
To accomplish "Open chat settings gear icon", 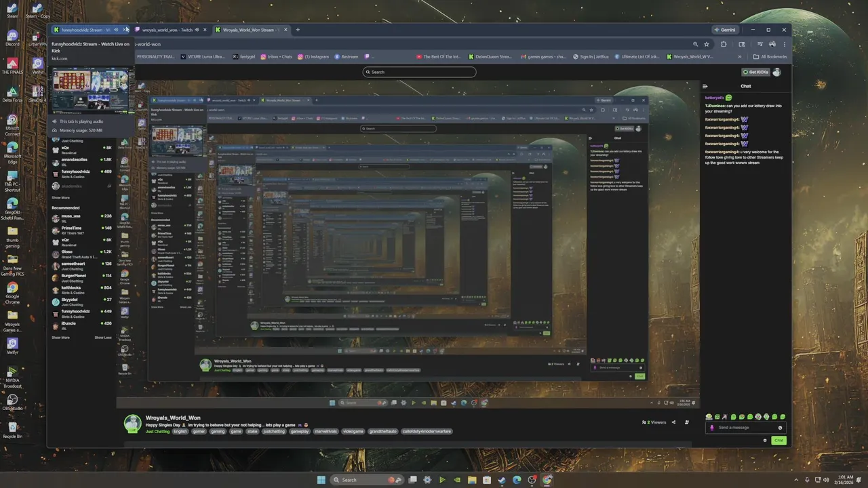I will (765, 441).
